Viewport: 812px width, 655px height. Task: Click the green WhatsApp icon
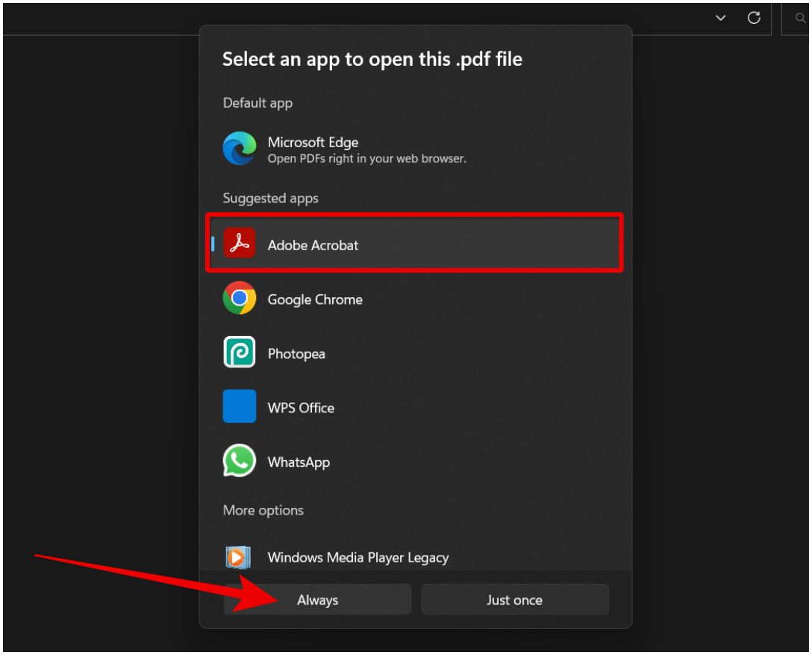point(239,462)
